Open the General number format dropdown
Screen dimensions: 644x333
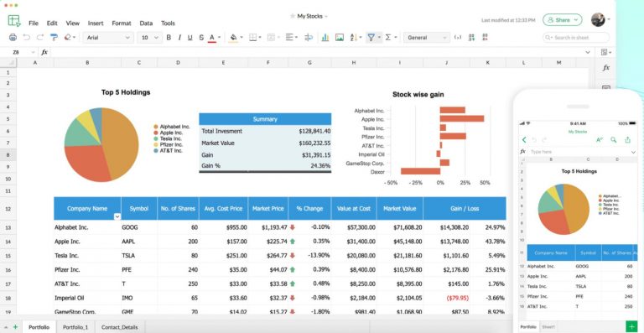click(426, 38)
